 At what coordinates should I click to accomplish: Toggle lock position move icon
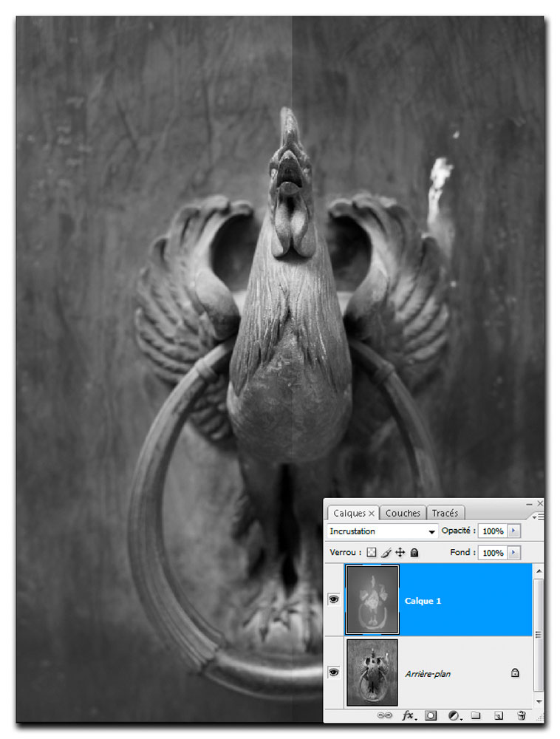pyautogui.click(x=400, y=552)
